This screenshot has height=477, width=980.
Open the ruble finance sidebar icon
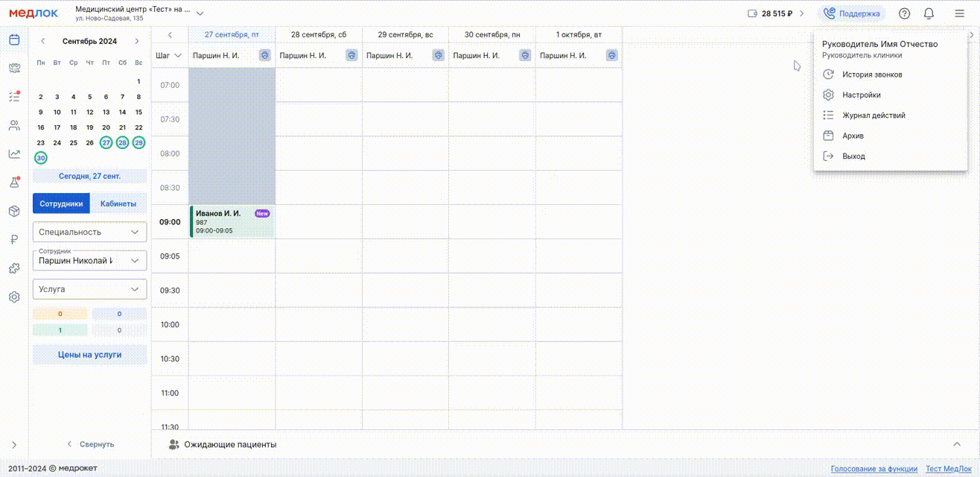coord(14,239)
